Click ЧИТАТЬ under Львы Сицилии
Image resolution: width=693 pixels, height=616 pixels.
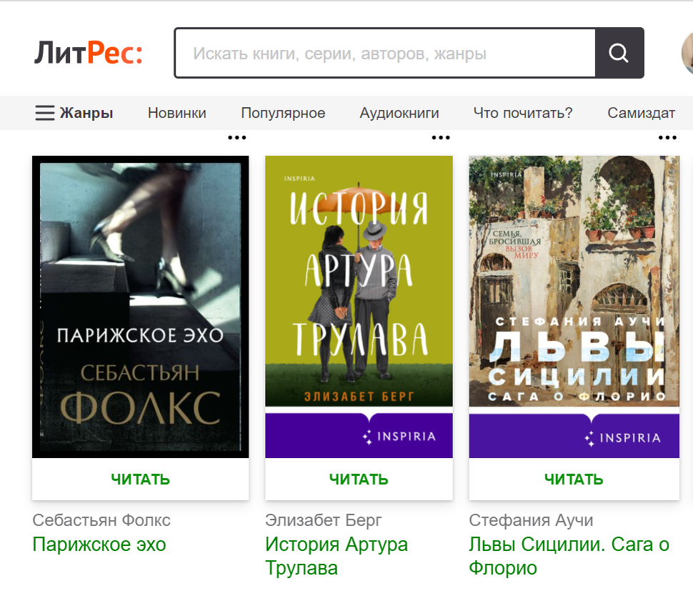(x=574, y=480)
